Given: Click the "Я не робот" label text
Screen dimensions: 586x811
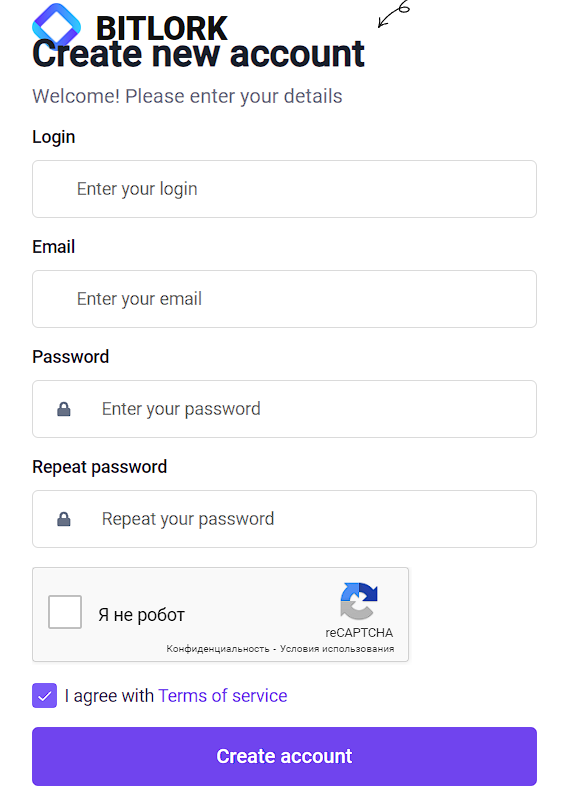Looking at the screenshot, I should pos(141,615).
